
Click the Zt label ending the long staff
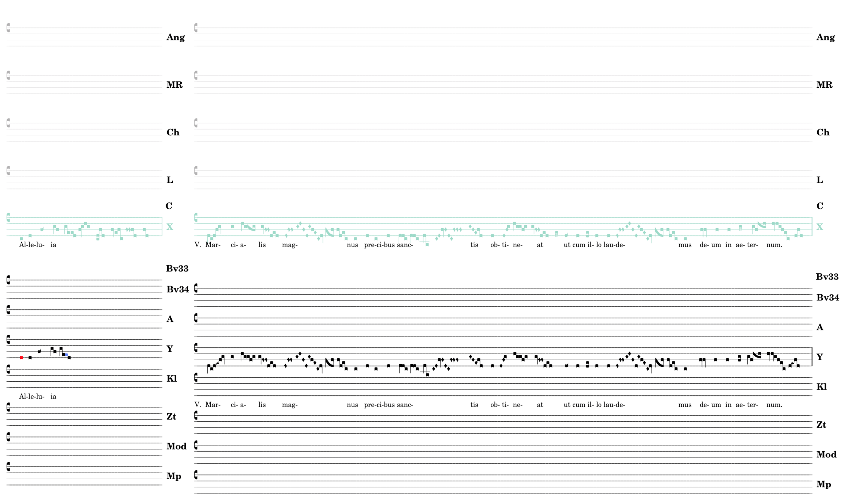821,425
